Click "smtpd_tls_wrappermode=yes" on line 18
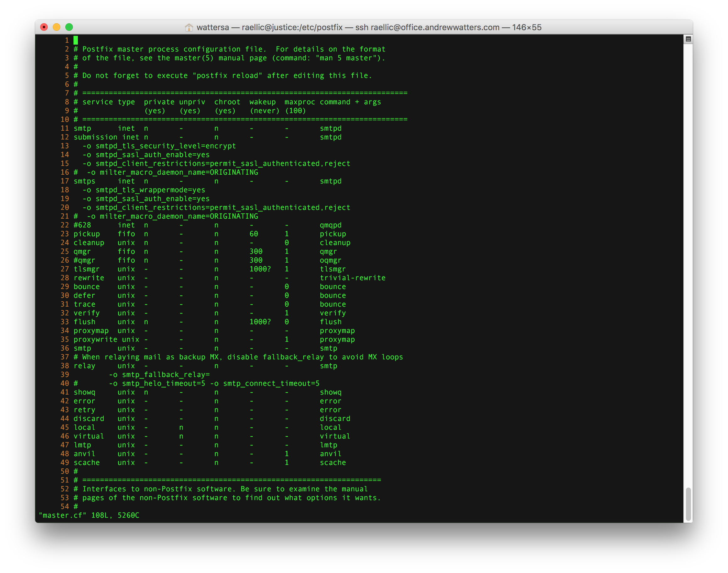The width and height of the screenshot is (728, 573). point(150,190)
